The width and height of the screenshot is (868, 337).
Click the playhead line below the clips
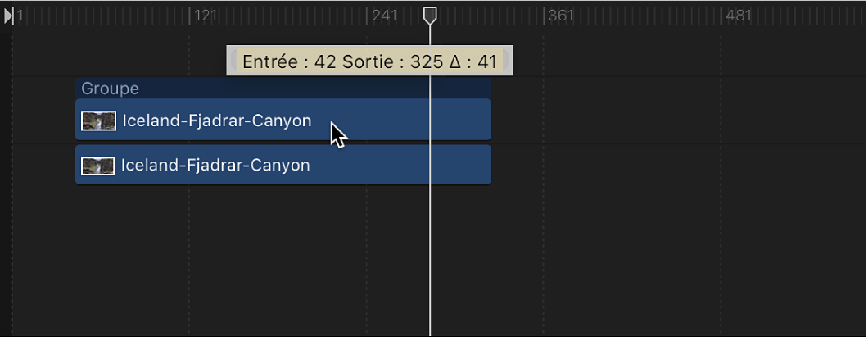point(430,262)
